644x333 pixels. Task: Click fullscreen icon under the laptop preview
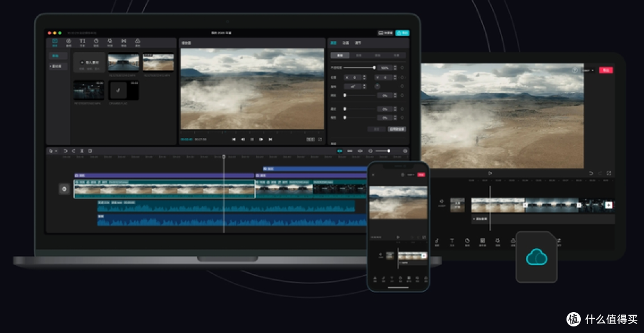tap(320, 140)
